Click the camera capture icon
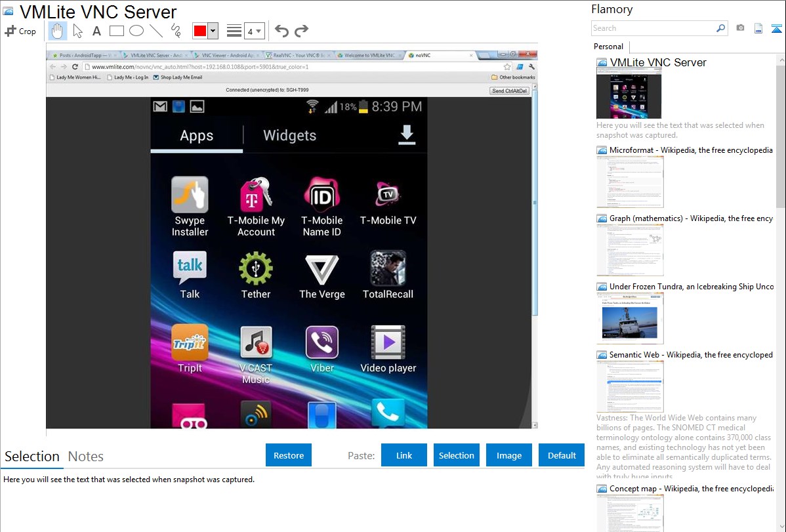786x532 pixels. [x=740, y=28]
